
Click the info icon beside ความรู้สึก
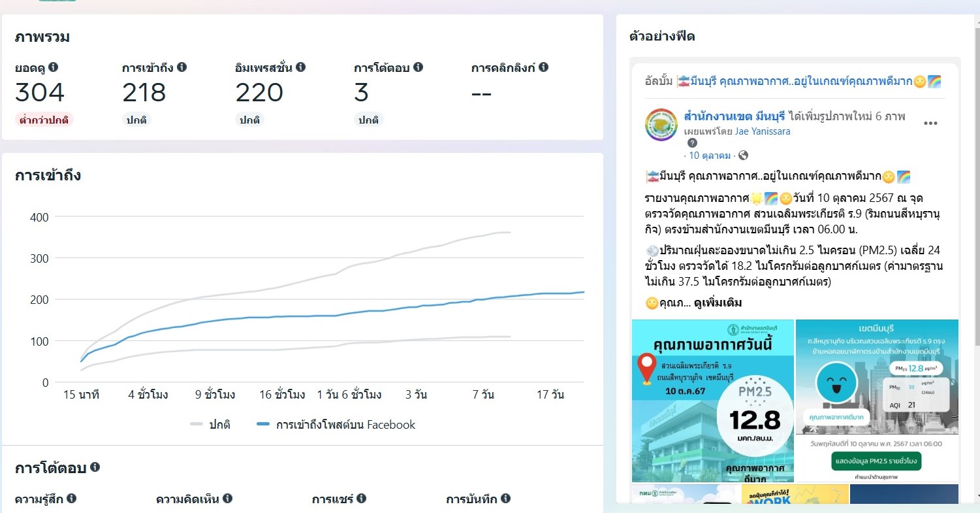[x=72, y=499]
